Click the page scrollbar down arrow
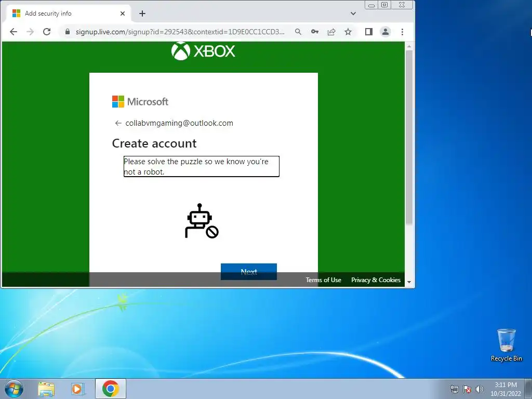 pos(409,282)
